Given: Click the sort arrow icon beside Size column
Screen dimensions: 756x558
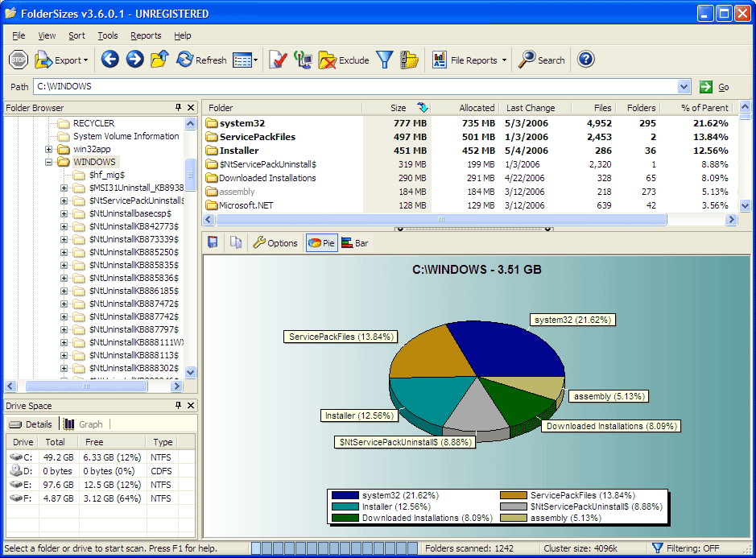Looking at the screenshot, I should [x=423, y=107].
